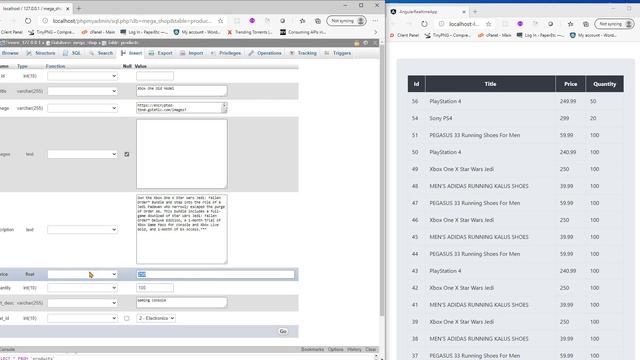Screen dimensions: 640x360
Task: Click the price value input field
Action: [x=215, y=274]
